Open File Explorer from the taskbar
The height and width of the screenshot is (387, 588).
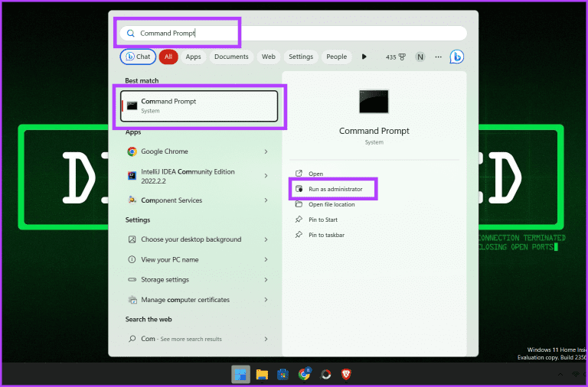pos(262,374)
